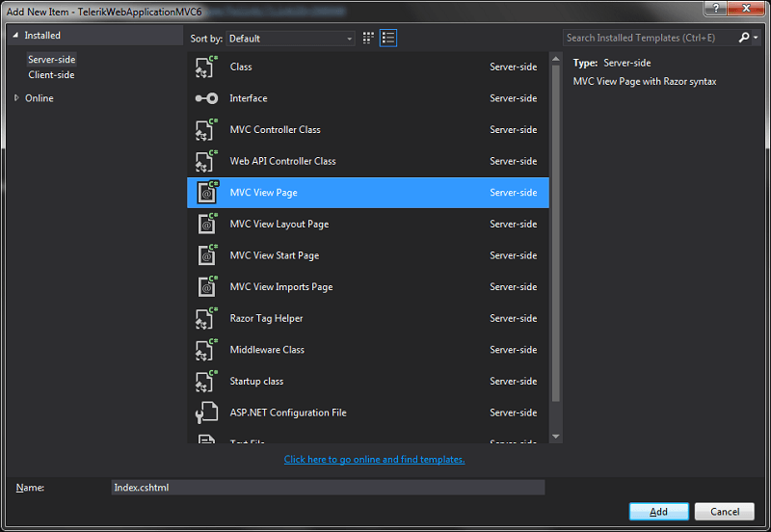Open the Sort by Default dropdown

(290, 39)
